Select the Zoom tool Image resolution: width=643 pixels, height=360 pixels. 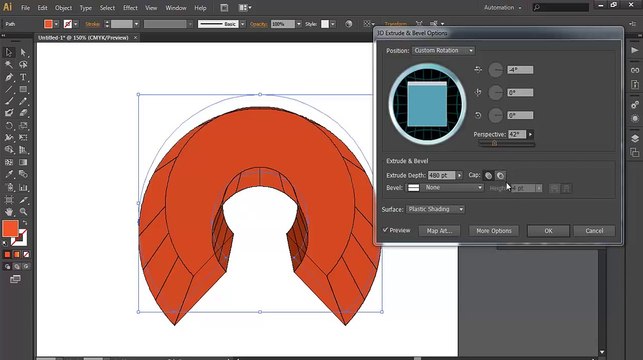[23, 212]
